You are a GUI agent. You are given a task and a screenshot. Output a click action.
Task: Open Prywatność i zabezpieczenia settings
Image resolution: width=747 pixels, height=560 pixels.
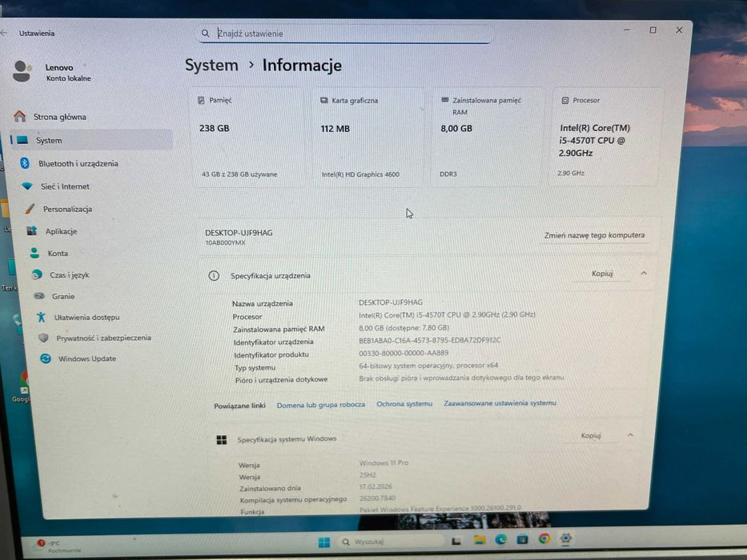click(103, 338)
